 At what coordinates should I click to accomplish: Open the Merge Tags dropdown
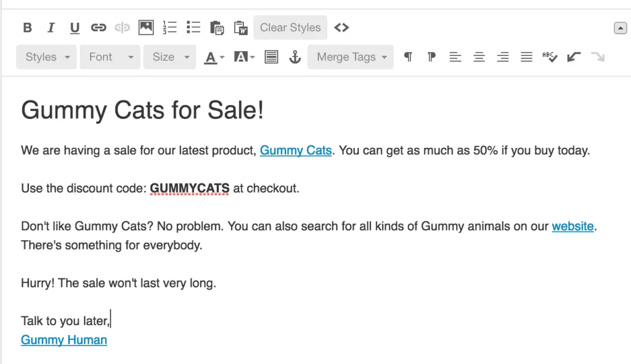[x=350, y=57]
